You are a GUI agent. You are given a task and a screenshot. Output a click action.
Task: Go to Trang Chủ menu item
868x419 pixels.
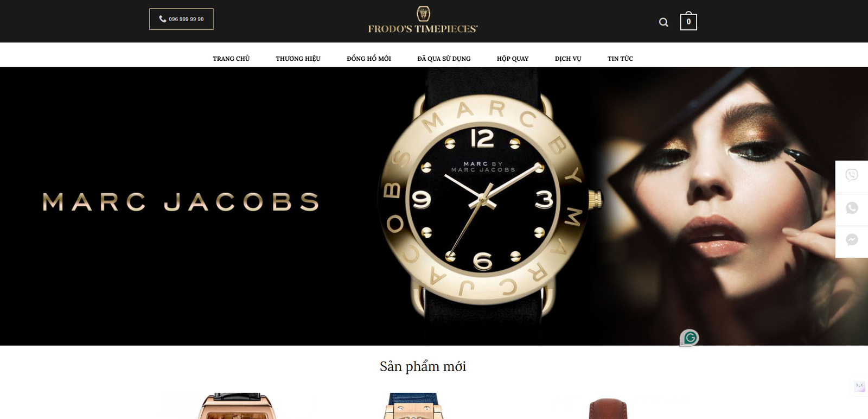coord(231,59)
